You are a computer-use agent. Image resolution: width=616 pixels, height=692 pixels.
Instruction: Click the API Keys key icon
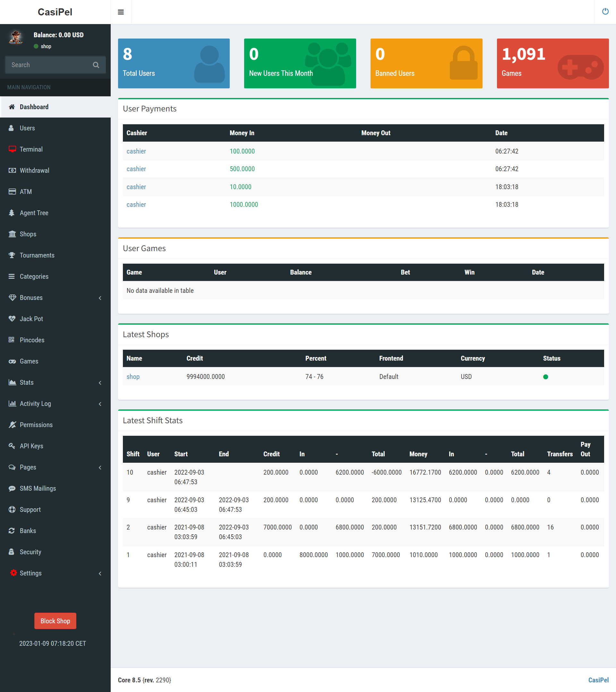pos(12,446)
